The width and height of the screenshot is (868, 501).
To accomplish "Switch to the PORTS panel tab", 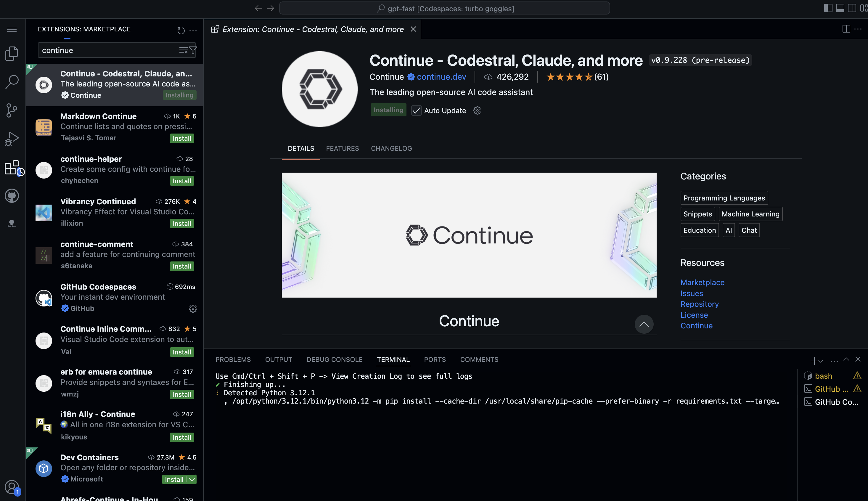I will (435, 359).
